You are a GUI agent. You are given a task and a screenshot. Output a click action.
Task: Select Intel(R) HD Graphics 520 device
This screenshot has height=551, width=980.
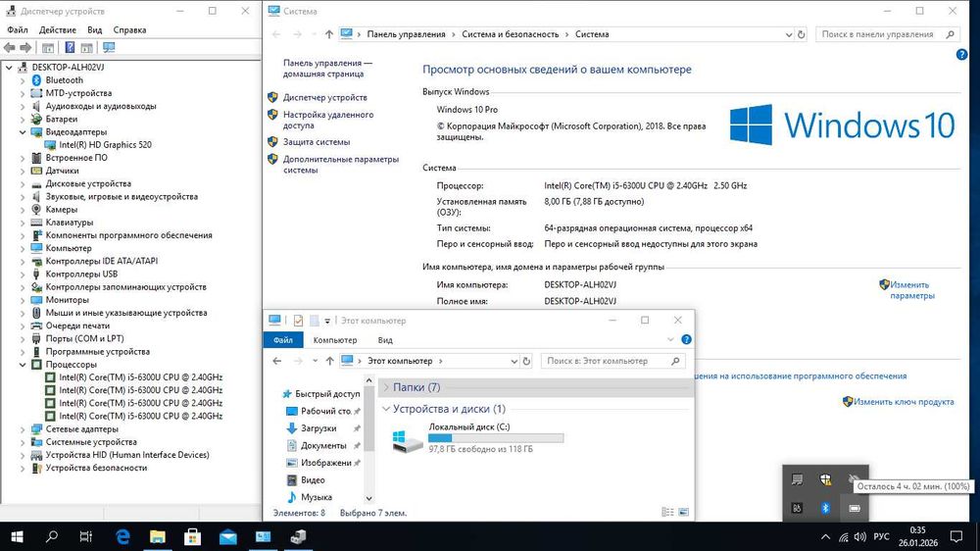pyautogui.click(x=105, y=144)
